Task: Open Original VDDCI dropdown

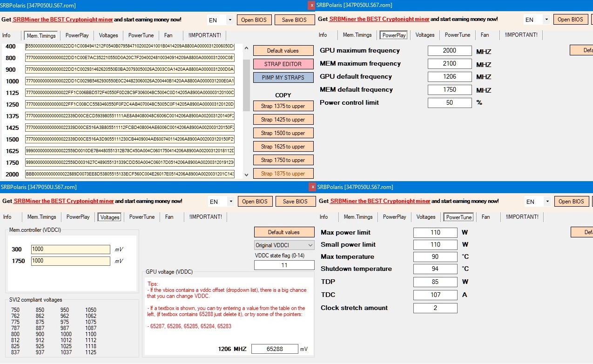Action: [284, 245]
